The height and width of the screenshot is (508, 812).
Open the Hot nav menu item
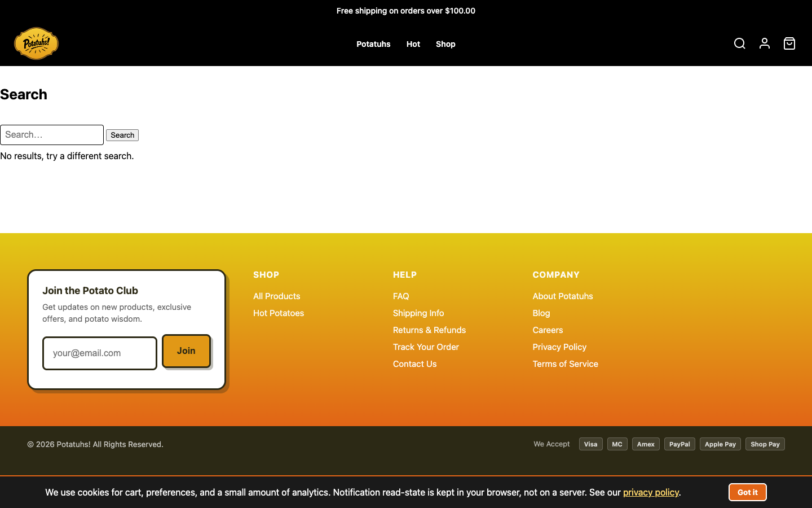tap(413, 44)
